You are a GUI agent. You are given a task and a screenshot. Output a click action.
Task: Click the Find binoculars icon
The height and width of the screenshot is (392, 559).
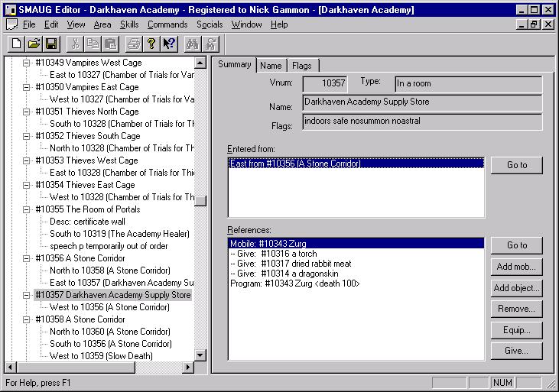(x=192, y=44)
